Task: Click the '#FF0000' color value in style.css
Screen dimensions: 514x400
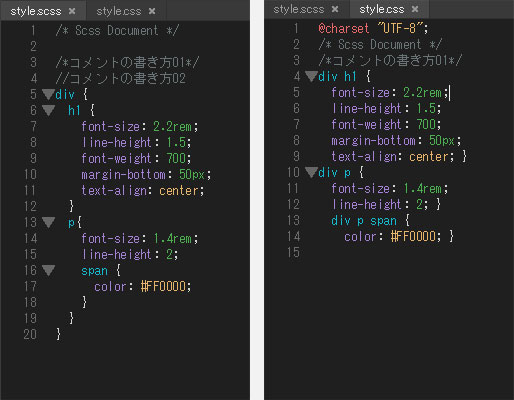Action: (413, 237)
